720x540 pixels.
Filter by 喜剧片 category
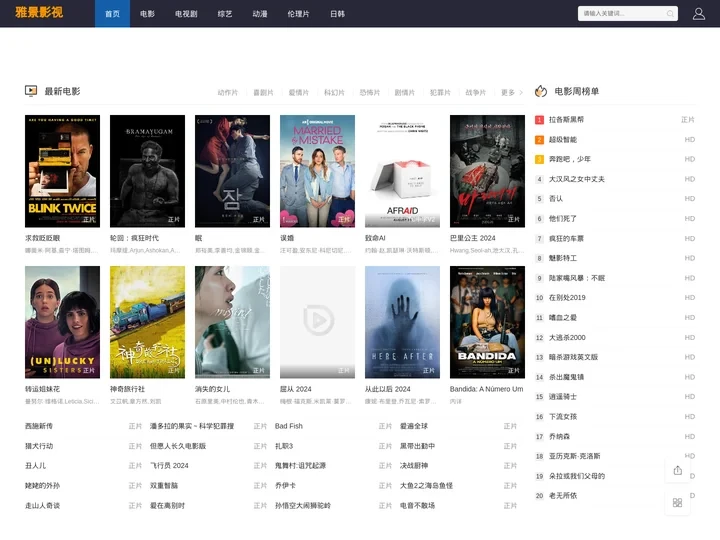263,93
